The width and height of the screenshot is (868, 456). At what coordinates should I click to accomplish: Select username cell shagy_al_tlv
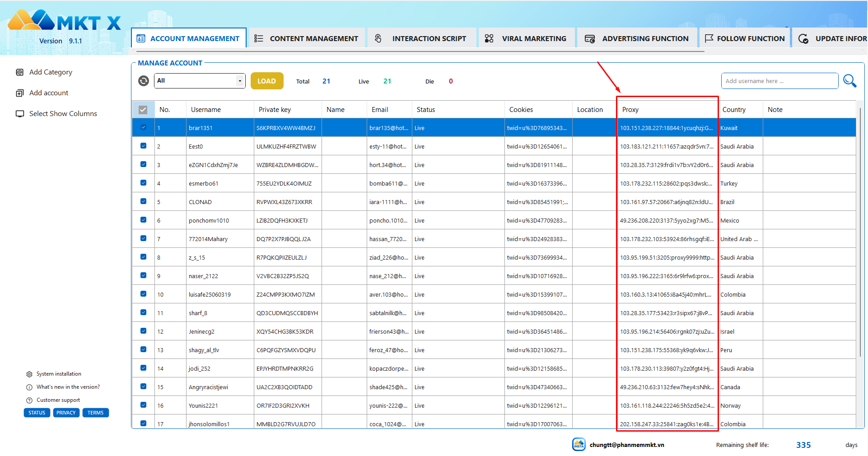tap(220, 350)
